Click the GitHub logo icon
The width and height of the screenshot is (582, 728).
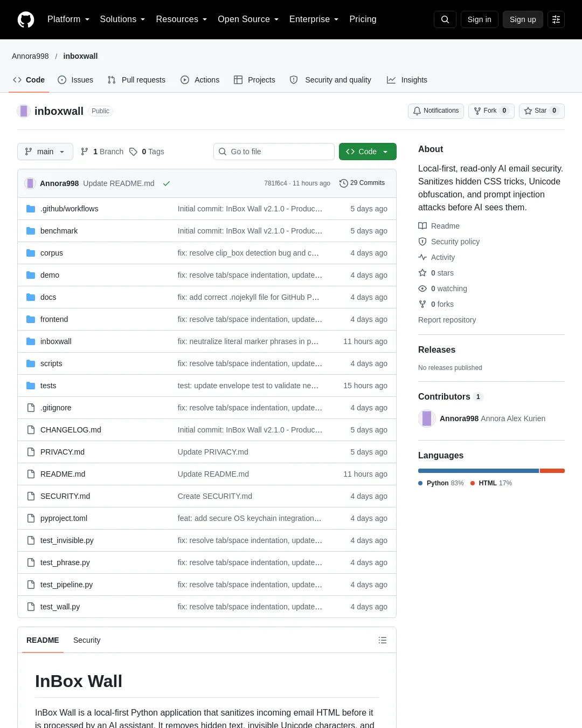pos(26,19)
